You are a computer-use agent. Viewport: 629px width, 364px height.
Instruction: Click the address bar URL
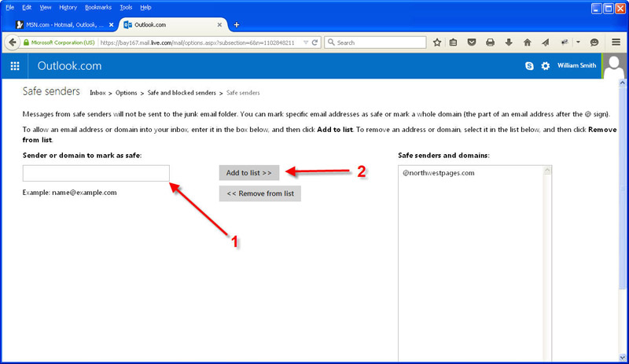point(197,42)
